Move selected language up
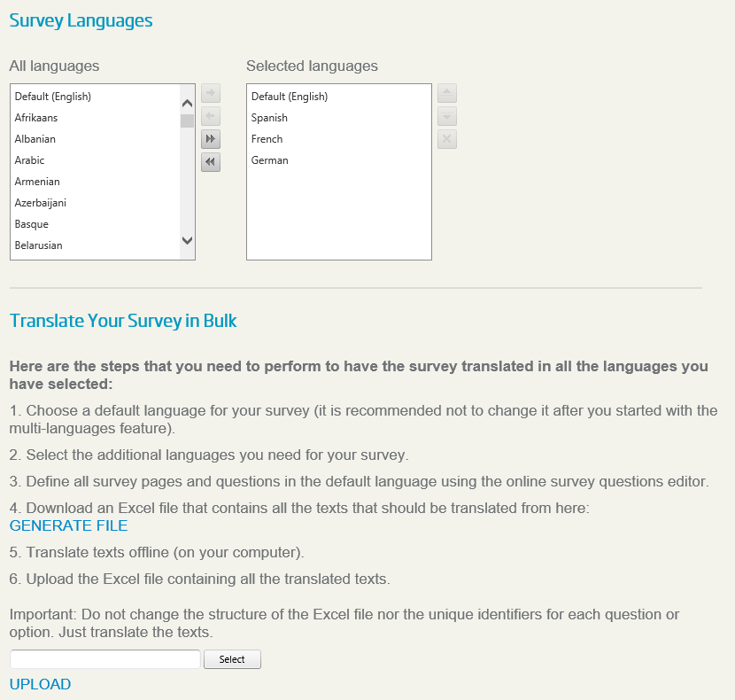This screenshot has height=700, width=735. pos(447,93)
